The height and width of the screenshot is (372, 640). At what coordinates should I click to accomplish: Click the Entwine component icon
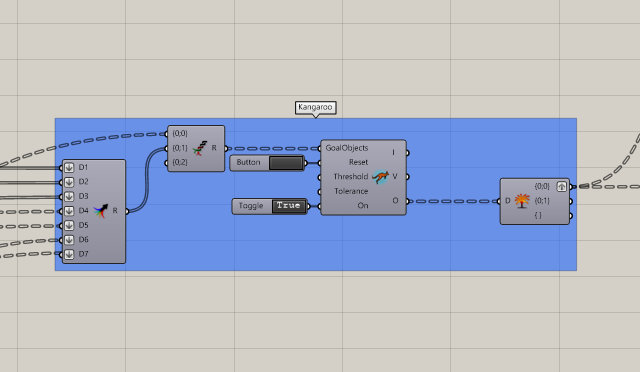click(x=200, y=148)
